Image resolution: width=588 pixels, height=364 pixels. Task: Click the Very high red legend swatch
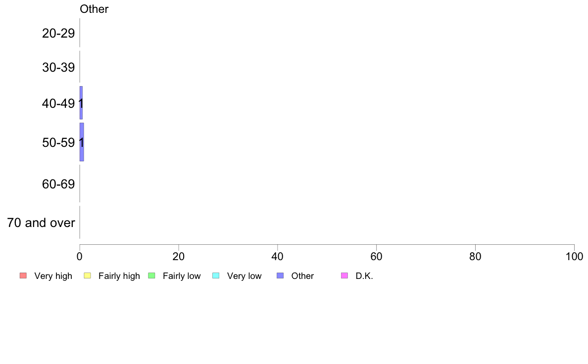(x=23, y=276)
